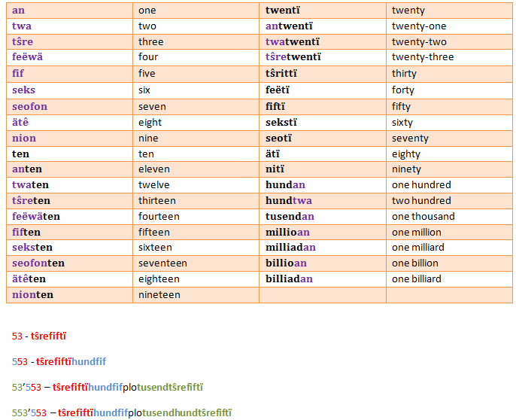Select the '553 - tŝrefiftïhundfif' example line
This screenshot has height=420, width=516.
pos(59,361)
